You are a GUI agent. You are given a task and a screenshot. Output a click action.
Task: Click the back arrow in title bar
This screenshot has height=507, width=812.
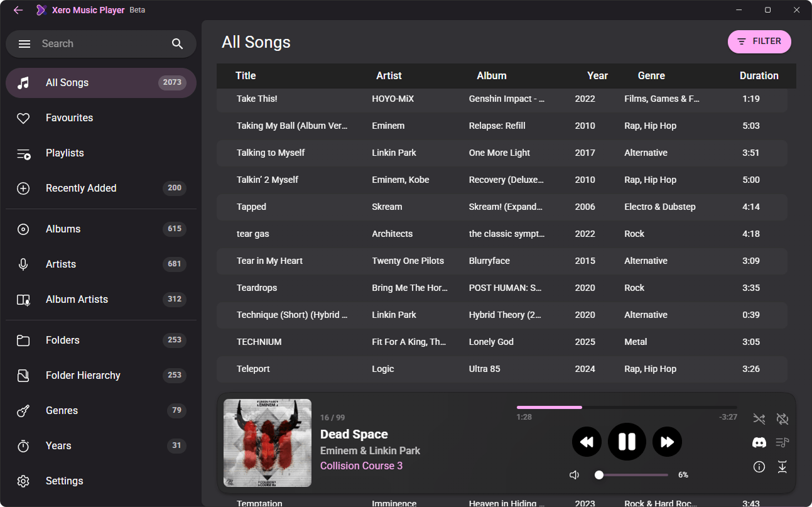(18, 10)
